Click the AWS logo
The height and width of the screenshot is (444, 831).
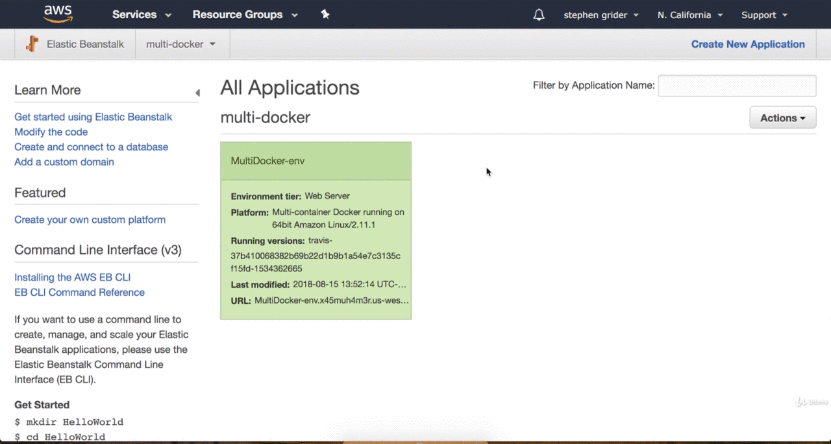[58, 14]
